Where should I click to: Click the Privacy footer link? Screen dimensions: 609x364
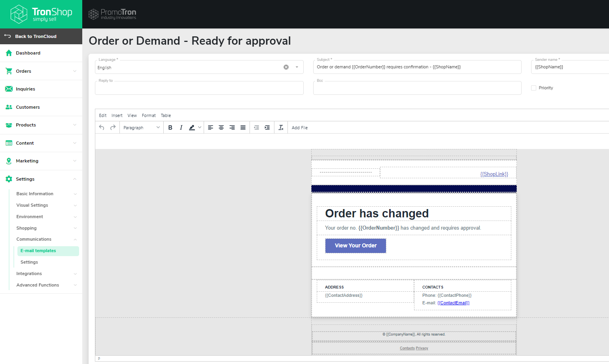422,348
